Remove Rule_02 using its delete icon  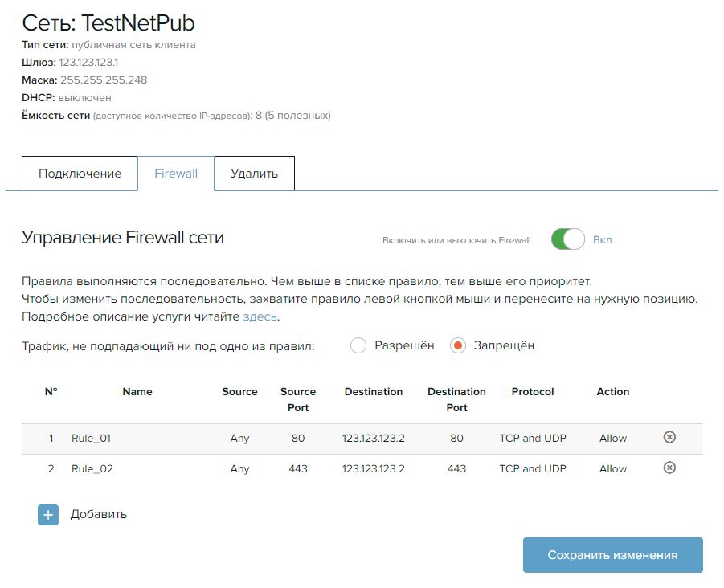tap(669, 468)
